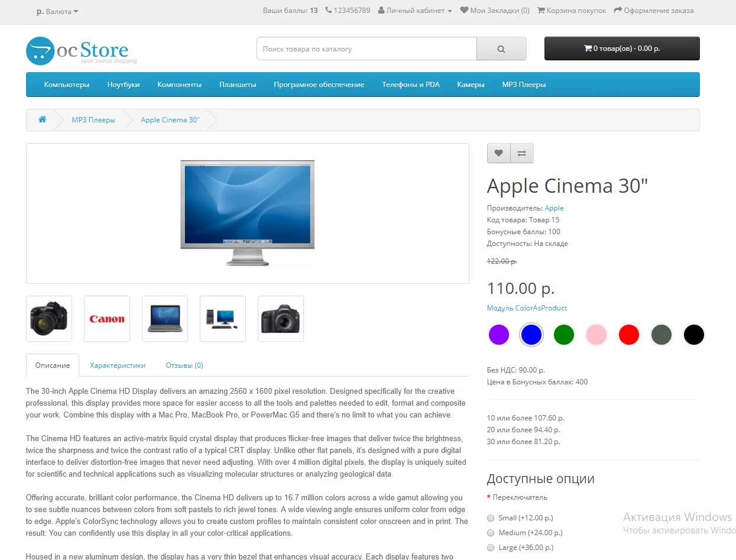Screen dimensions: 736x560
Task: Select the Medium (+24.00 р.) option
Action: pos(491,533)
